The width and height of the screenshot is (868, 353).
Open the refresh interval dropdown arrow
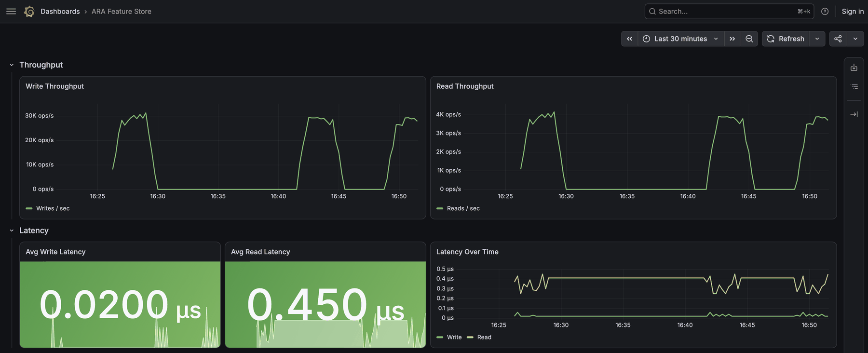click(x=817, y=39)
